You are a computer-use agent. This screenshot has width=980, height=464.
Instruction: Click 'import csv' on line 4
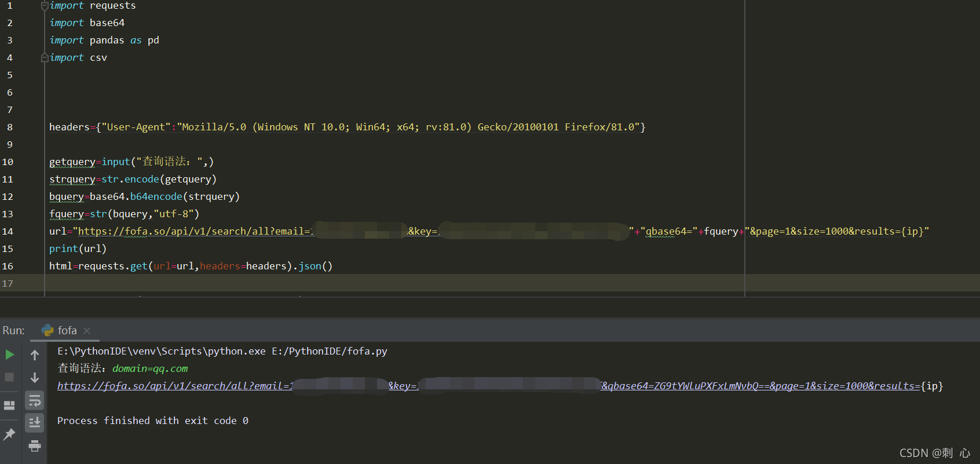(x=78, y=57)
